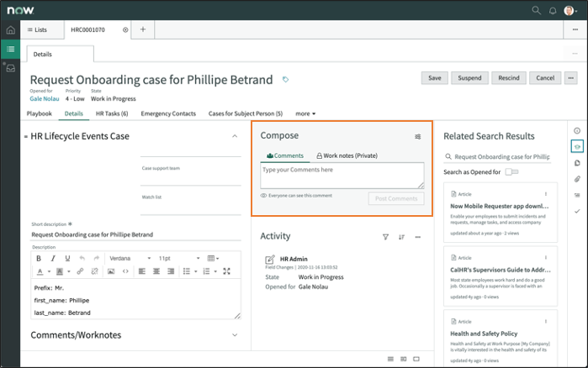This screenshot has height=368, width=588.
Task: Toggle fullscreen editor mode
Action: (226, 271)
